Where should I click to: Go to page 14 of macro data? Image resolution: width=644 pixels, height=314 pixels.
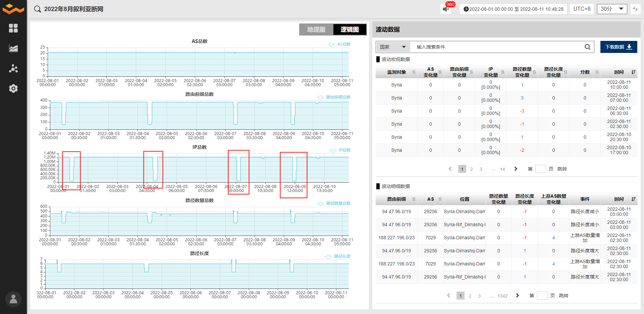pyautogui.click(x=502, y=169)
